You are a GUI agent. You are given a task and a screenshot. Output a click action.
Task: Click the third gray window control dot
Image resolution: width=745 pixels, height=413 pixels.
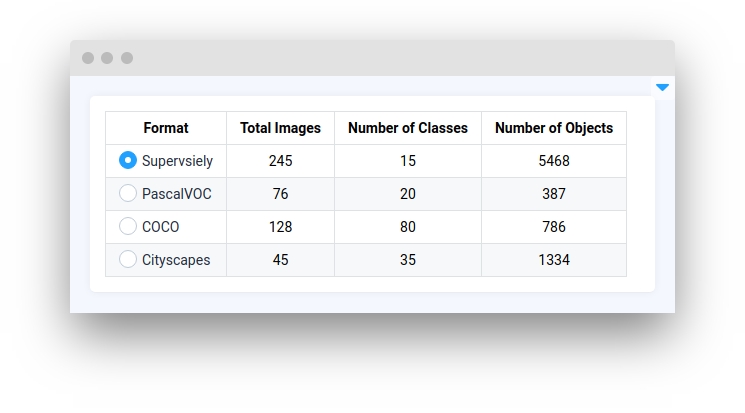point(127,58)
